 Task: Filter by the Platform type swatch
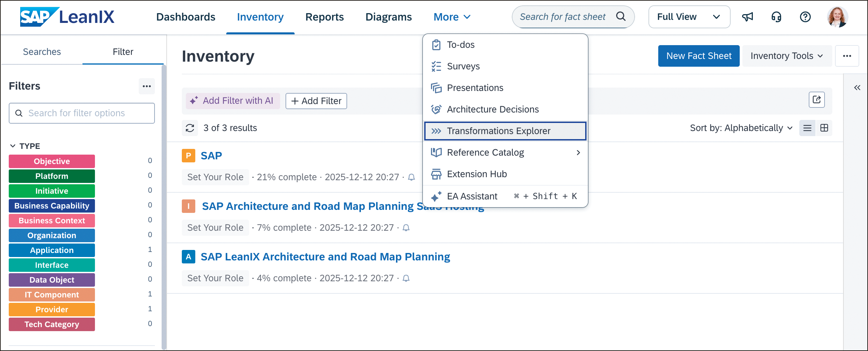[x=52, y=176]
